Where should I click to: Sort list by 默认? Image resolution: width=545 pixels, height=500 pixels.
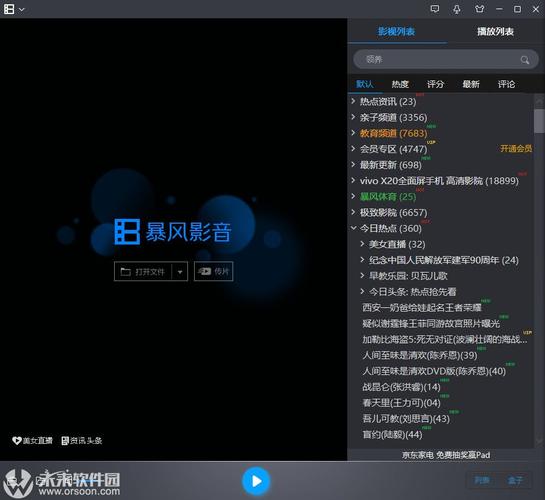coord(365,84)
